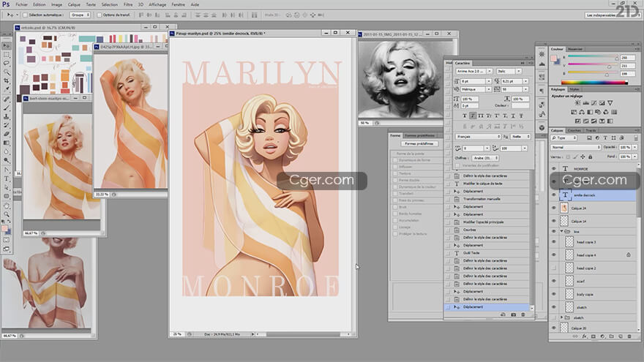Select the Rectangular Marquee tool
Screen dimensions: 644x362
(x=6, y=55)
